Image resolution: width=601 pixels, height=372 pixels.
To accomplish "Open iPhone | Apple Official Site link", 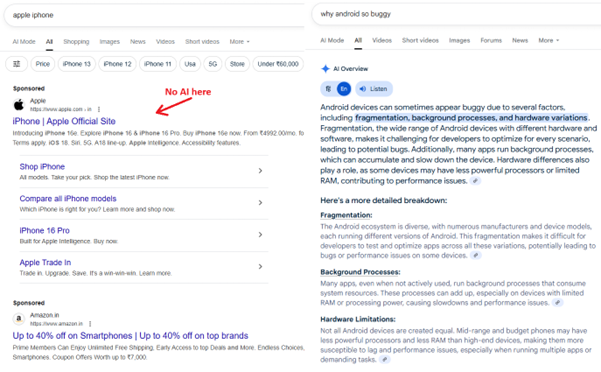I will pyautogui.click(x=64, y=121).
